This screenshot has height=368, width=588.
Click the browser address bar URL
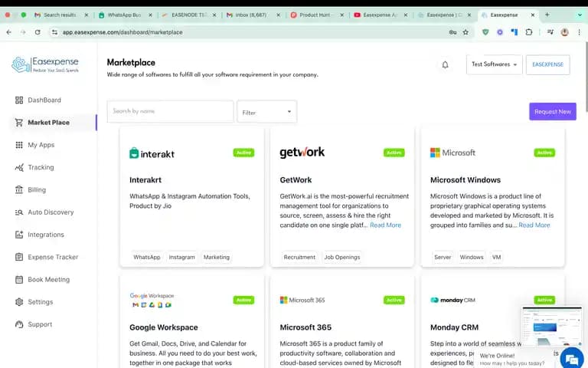pos(122,32)
